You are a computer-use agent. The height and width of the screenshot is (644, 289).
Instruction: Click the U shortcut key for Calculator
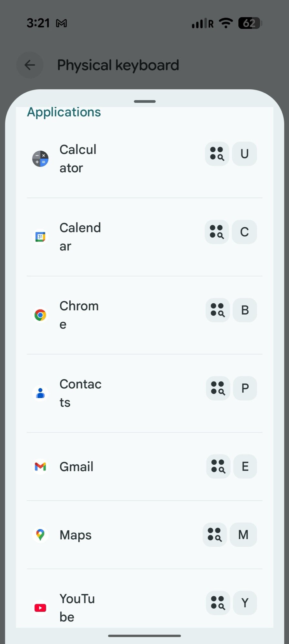(244, 154)
